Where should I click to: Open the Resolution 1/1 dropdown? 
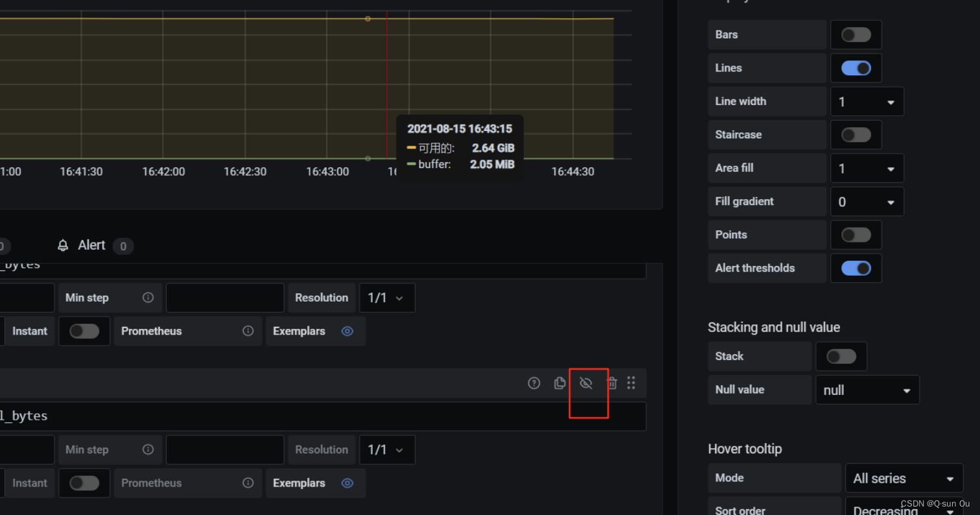pyautogui.click(x=387, y=297)
